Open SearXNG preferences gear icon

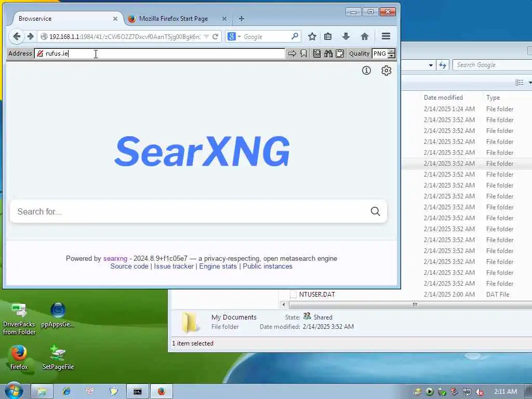pyautogui.click(x=386, y=70)
